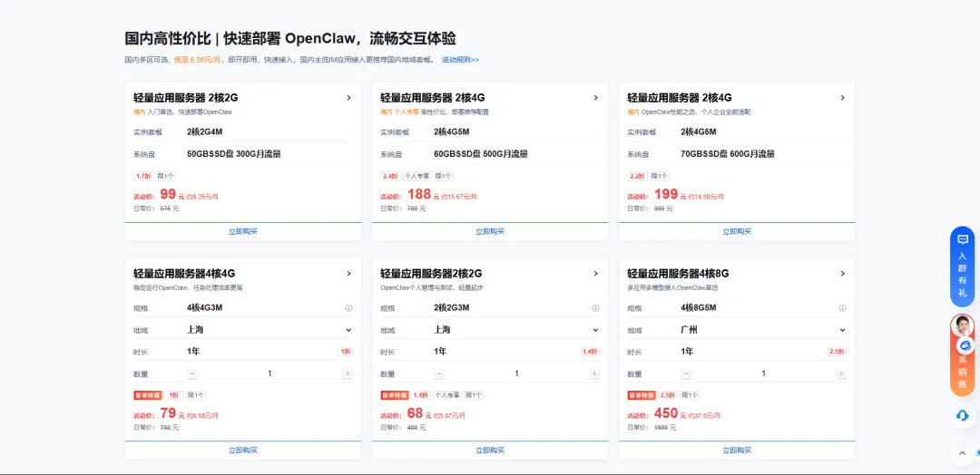This screenshot has width=980, height=475.
Task: Click the 联系销售 avatar widget
Action: pos(963,354)
